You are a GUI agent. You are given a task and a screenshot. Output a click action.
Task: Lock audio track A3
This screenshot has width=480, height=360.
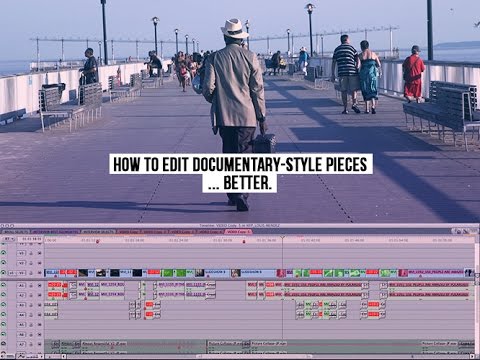click(x=31, y=305)
